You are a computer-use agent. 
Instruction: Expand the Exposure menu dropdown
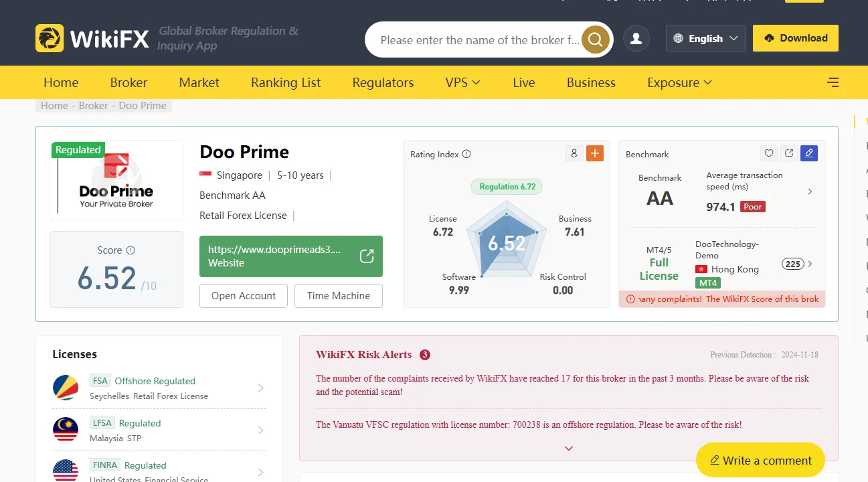point(679,83)
